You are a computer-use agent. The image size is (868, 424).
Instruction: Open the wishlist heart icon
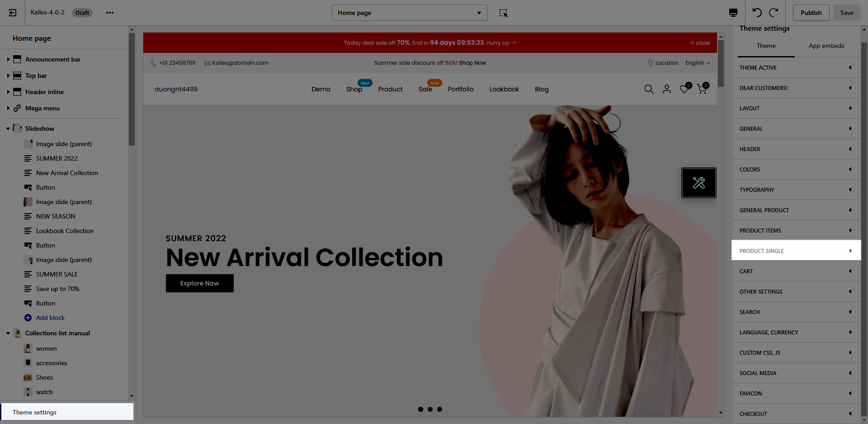tap(684, 89)
